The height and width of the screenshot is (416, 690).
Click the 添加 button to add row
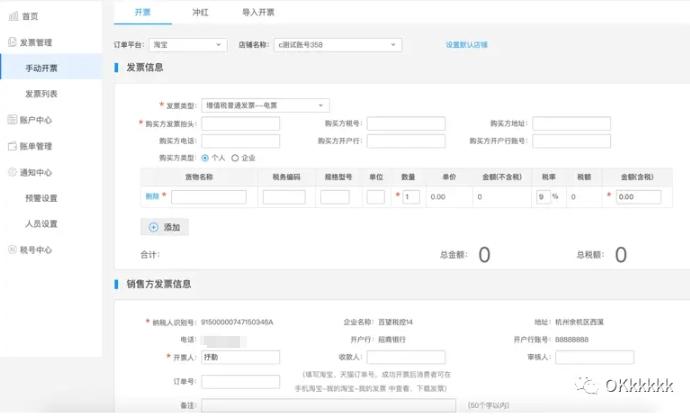pos(164,227)
